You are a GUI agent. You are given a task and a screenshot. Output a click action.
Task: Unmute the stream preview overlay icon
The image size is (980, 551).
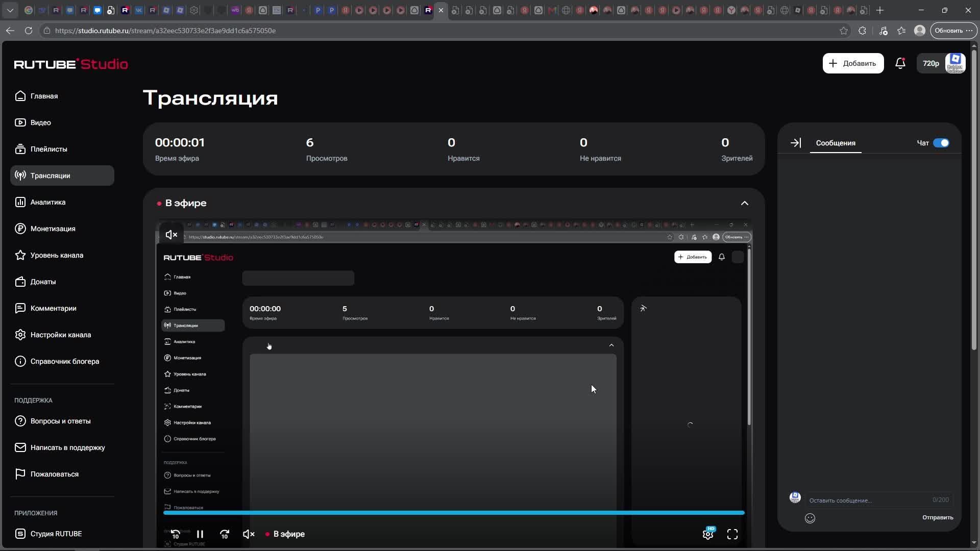(171, 235)
